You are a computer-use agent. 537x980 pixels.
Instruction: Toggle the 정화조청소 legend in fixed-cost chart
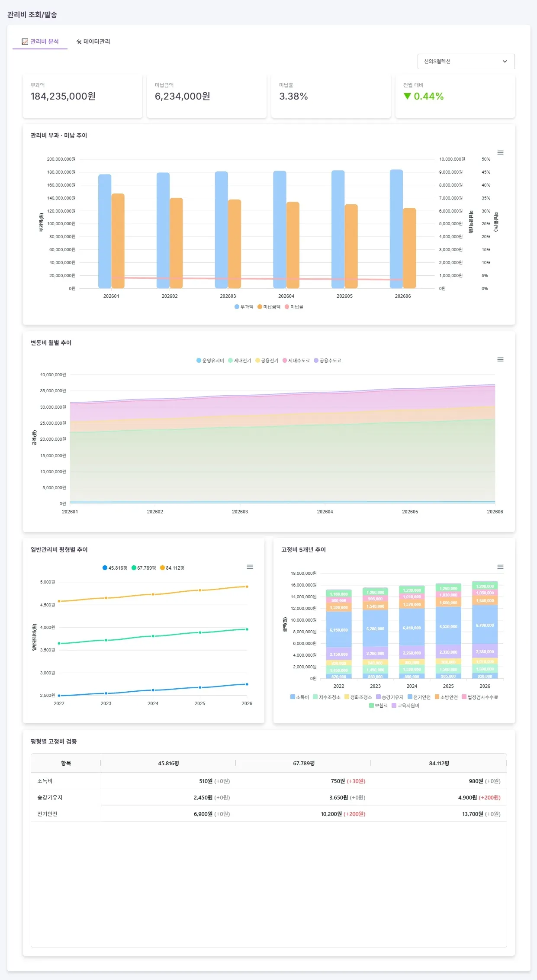(x=359, y=697)
